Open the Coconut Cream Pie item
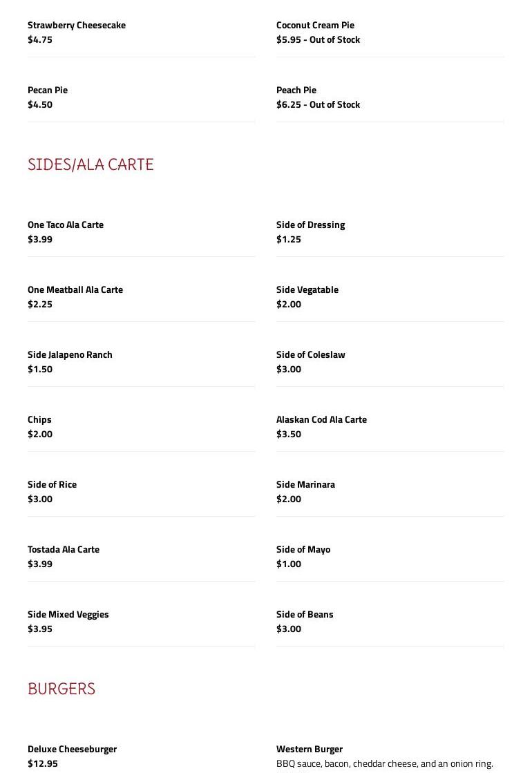Image resolution: width=532 pixels, height=773 pixels. click(x=315, y=26)
